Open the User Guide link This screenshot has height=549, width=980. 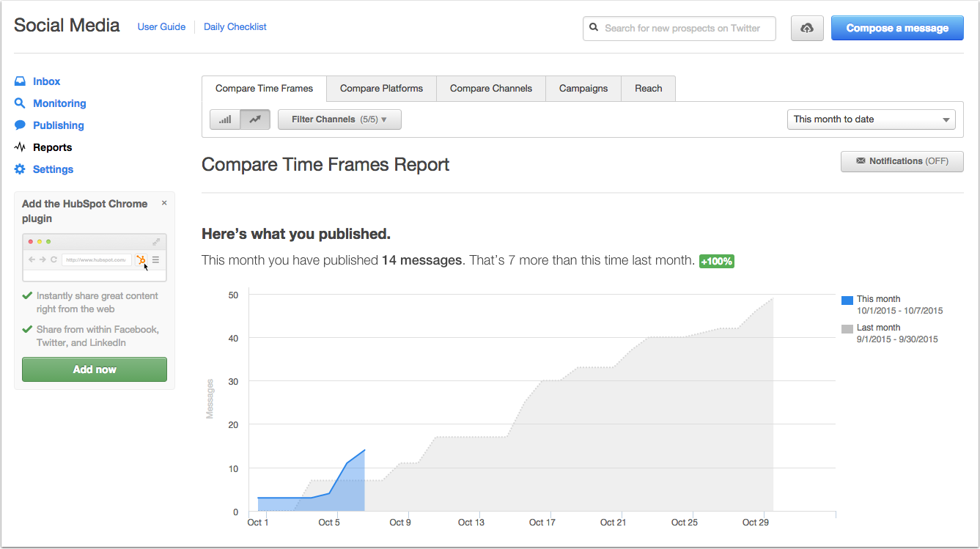pyautogui.click(x=161, y=27)
